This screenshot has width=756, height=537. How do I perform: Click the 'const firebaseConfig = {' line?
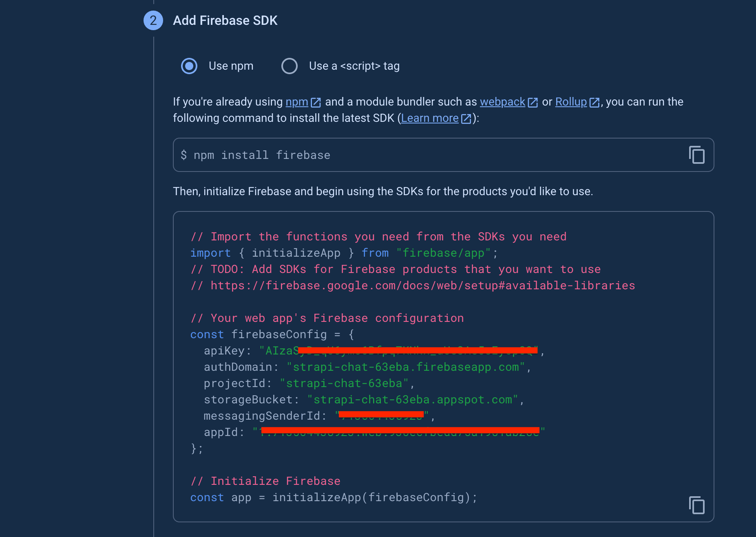272,335
